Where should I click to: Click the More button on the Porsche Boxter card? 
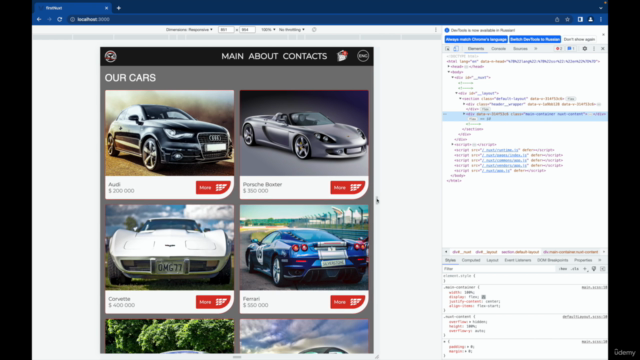(x=348, y=188)
